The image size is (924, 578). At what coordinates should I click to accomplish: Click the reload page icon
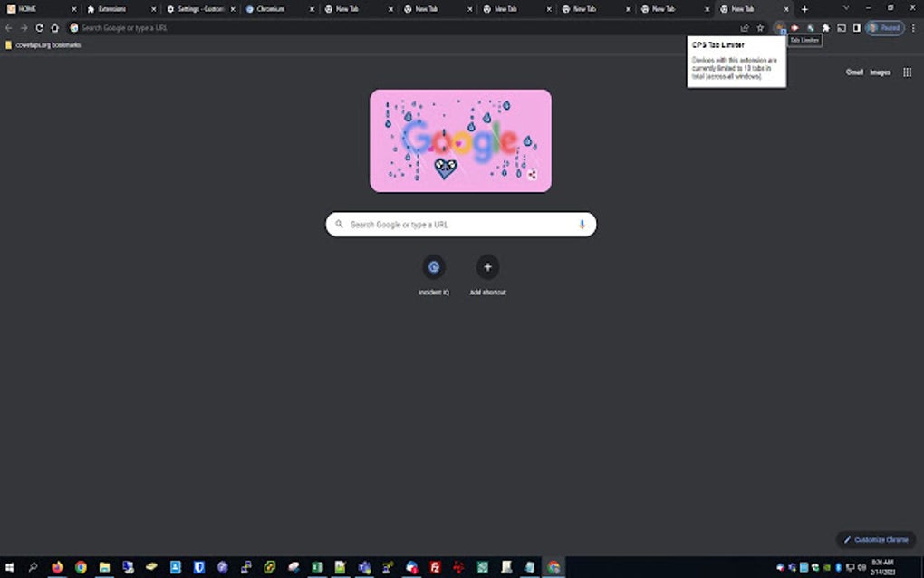[39, 27]
